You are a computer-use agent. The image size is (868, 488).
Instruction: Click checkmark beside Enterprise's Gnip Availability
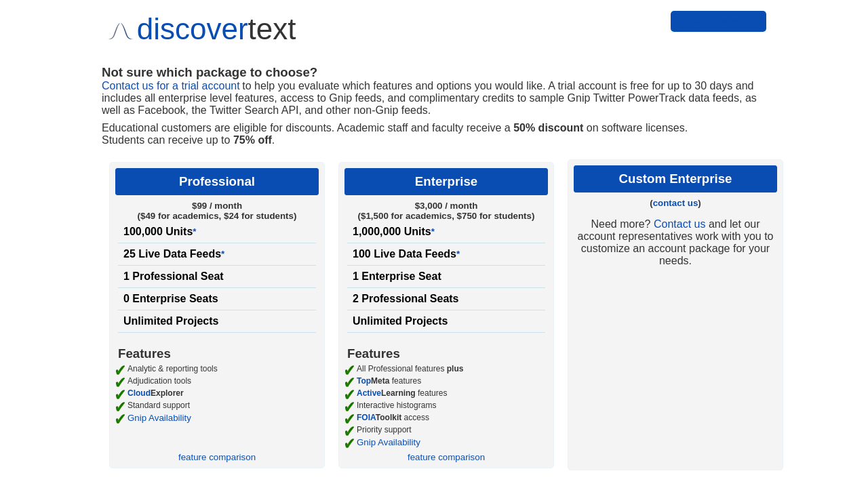(x=349, y=443)
